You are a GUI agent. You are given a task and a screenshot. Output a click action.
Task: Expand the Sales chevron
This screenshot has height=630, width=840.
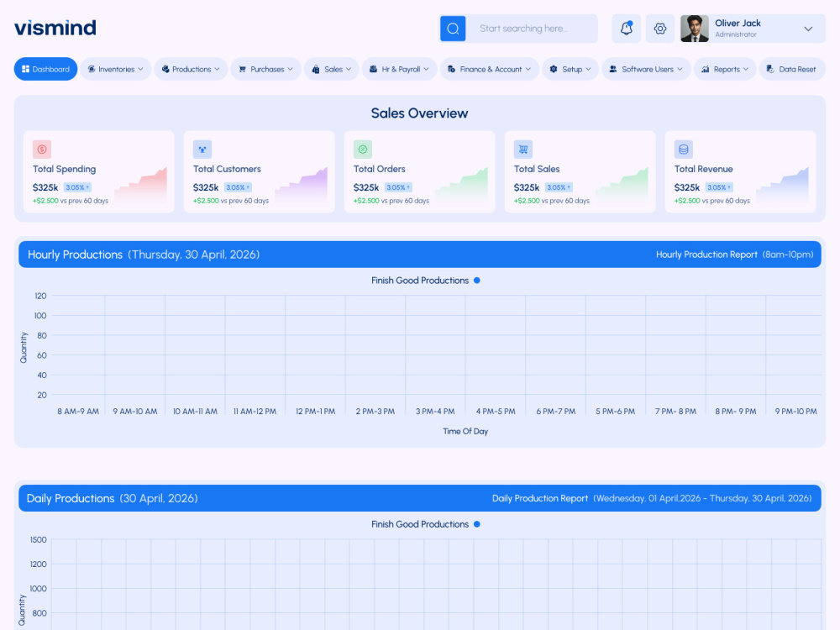[349, 69]
